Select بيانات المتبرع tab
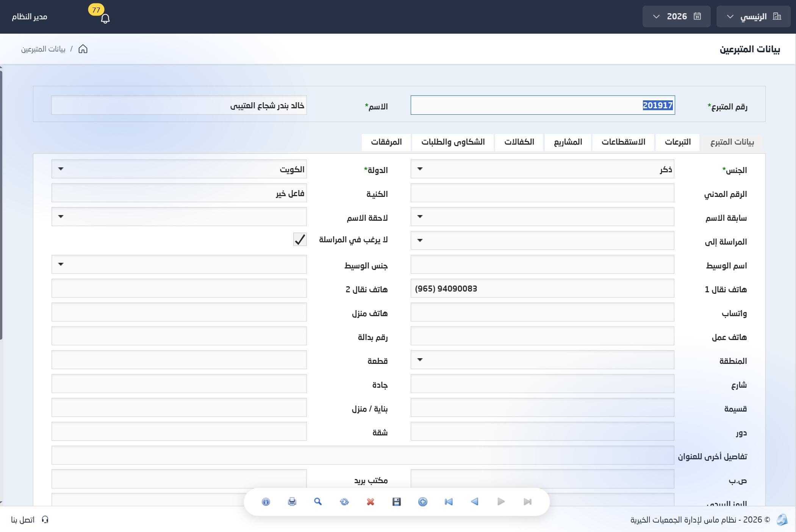The width and height of the screenshot is (796, 532). [x=732, y=142]
